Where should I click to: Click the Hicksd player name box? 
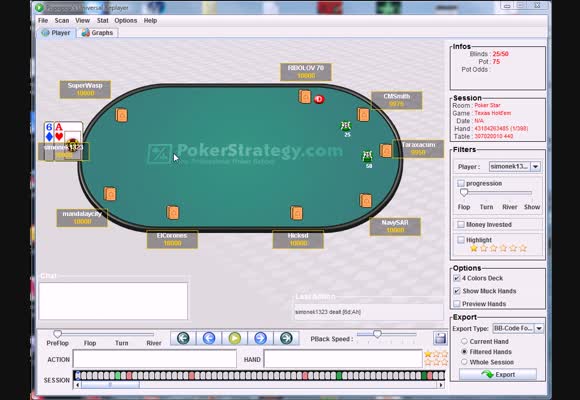point(298,239)
